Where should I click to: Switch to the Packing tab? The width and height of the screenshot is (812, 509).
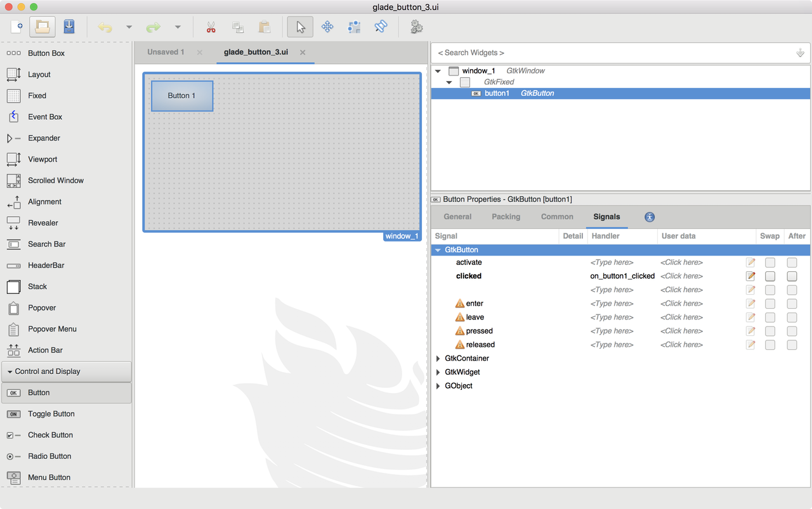tap(506, 216)
